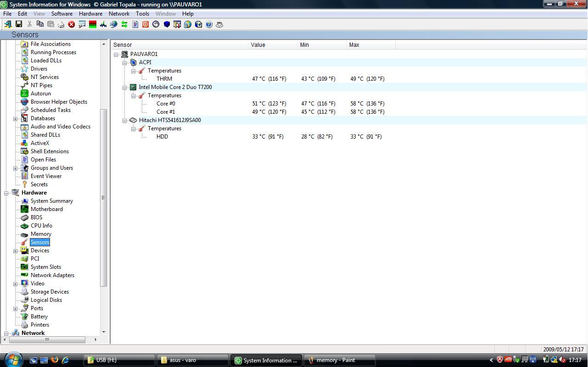Click the ATI tray icon
The image size is (588, 367).
pyautogui.click(x=508, y=360)
